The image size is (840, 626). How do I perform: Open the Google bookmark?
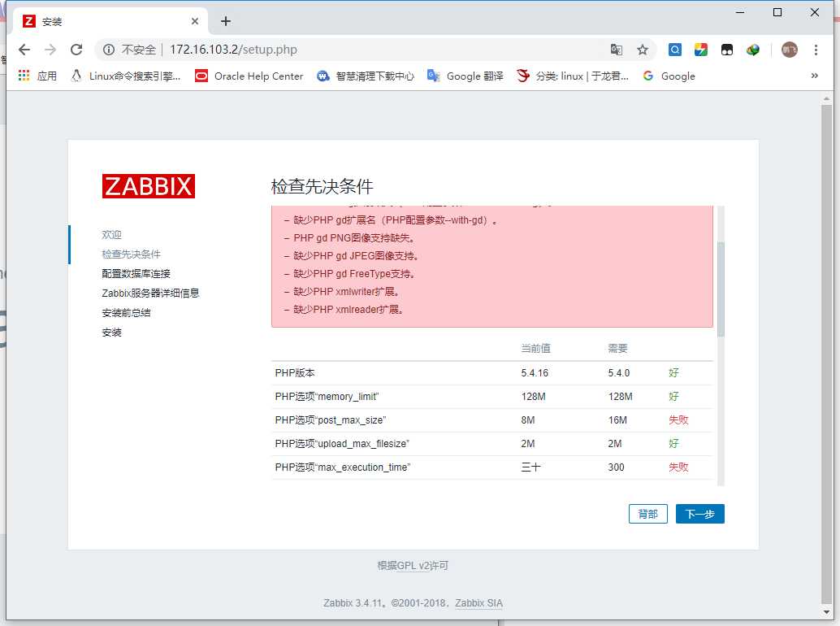[669, 76]
